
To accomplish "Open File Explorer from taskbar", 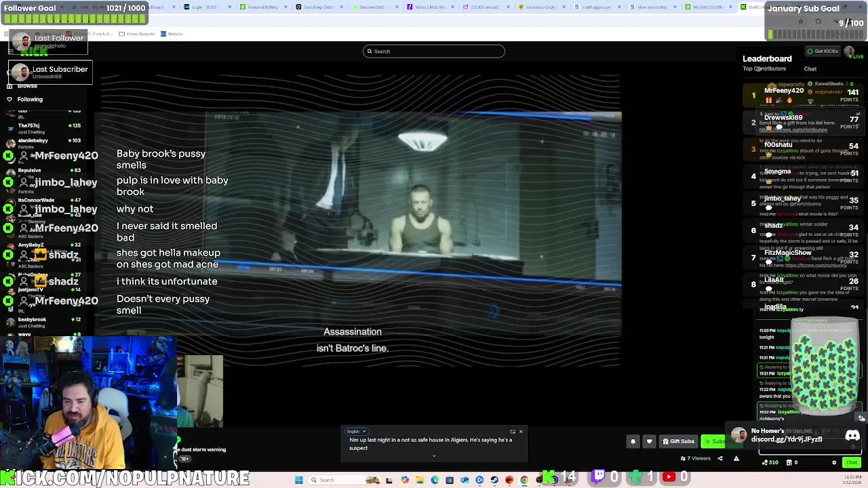I will [420, 480].
